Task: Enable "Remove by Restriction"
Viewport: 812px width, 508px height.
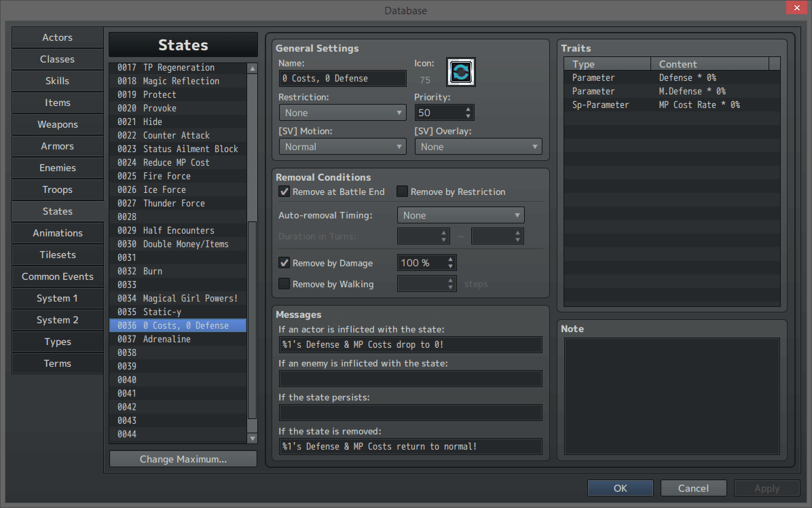Action: pos(402,191)
